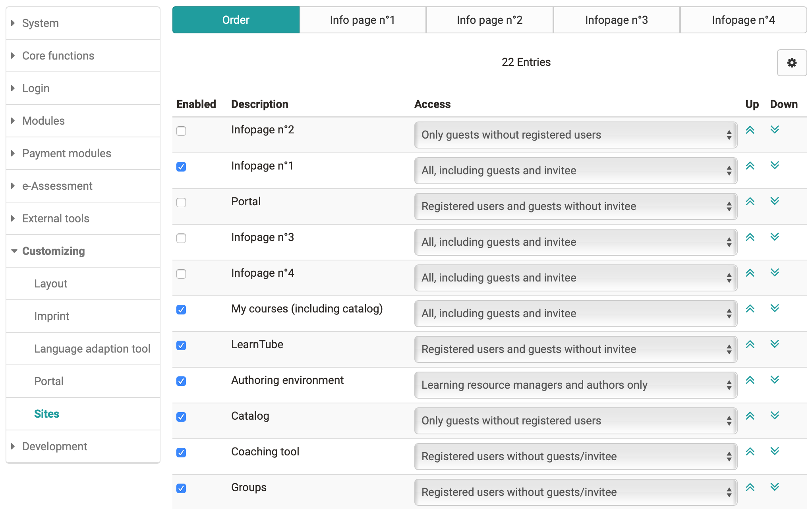This screenshot has height=509, width=812.
Task: Switch to Infopage n°4 tab
Action: (x=743, y=20)
